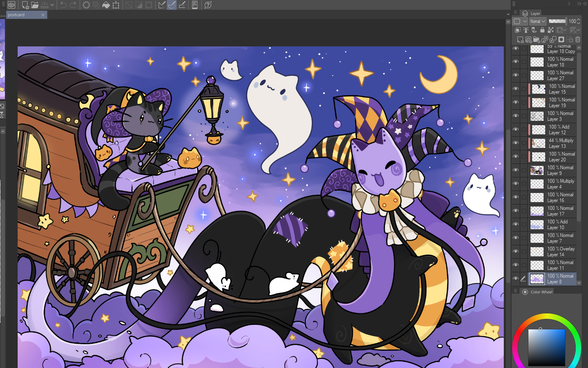The image size is (588, 368).
Task: Create a new layer folder
Action: 536,39
